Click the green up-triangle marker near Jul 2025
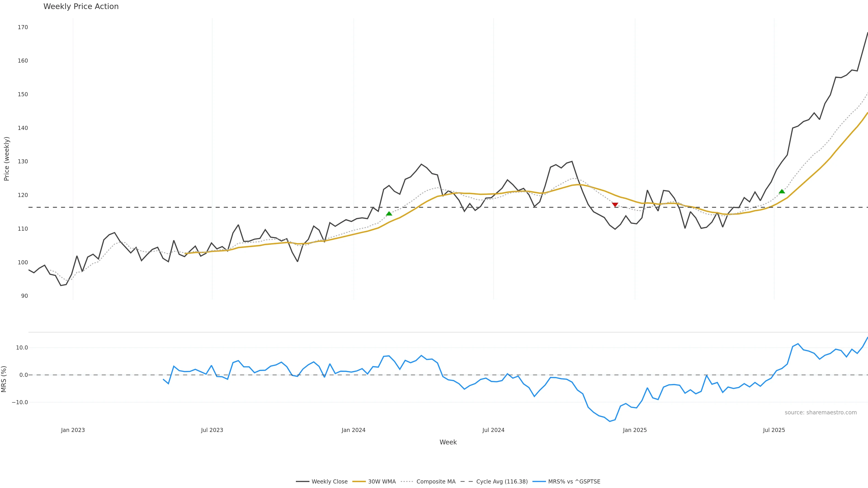The width and height of the screenshot is (868, 488). point(782,191)
